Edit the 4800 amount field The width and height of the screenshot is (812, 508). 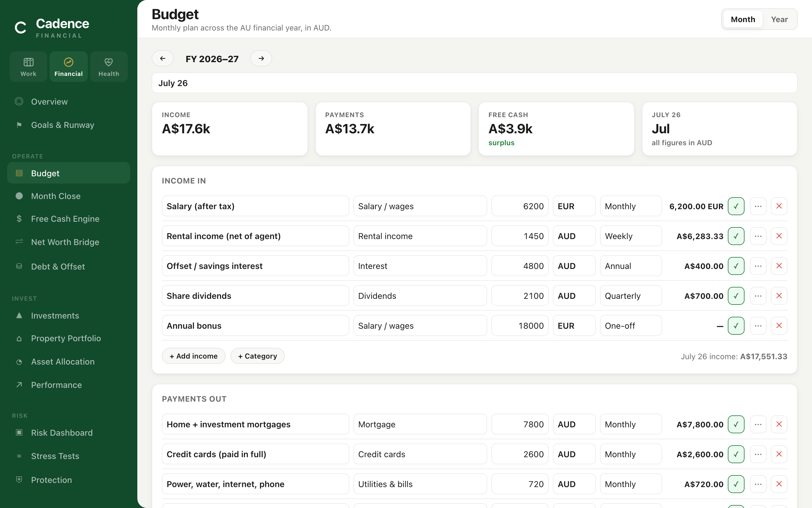pos(520,266)
